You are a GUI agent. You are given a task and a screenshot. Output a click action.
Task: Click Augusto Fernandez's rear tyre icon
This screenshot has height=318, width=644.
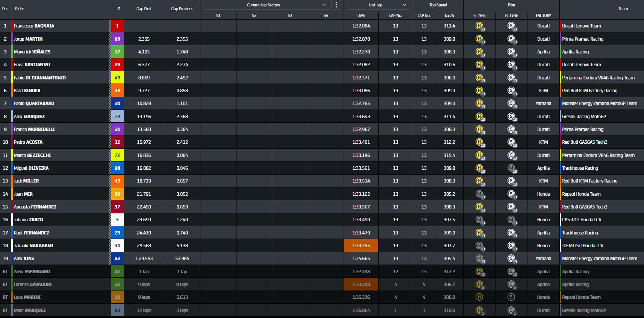(511, 207)
